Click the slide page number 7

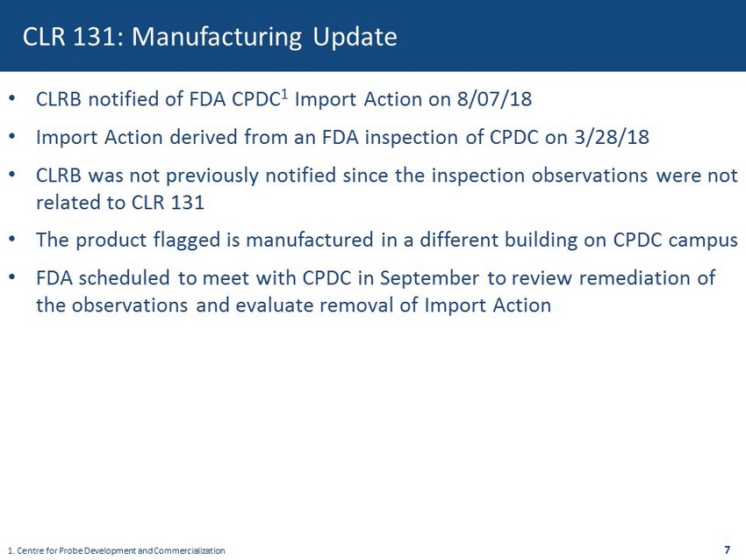(728, 549)
